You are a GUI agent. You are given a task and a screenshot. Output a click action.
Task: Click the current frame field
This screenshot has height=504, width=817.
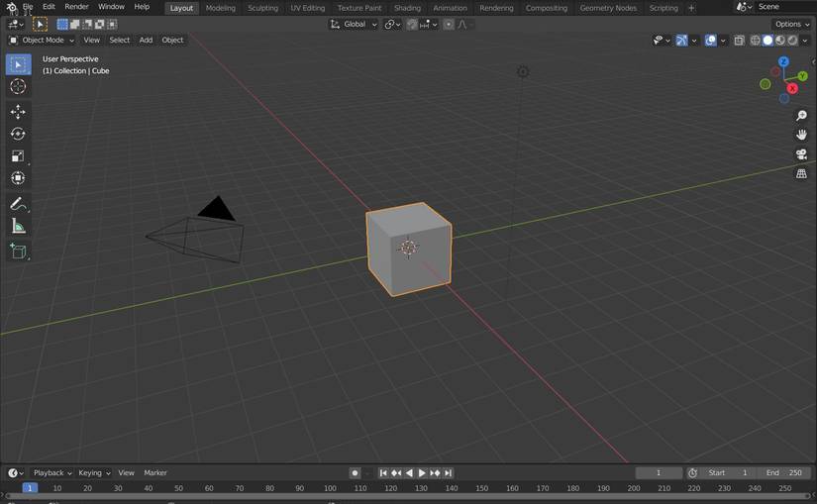[x=659, y=472]
